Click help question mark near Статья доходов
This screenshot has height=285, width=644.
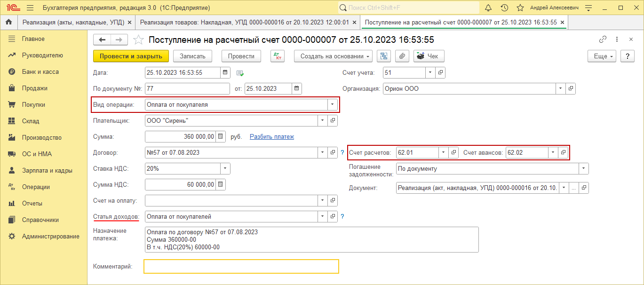pos(342,216)
